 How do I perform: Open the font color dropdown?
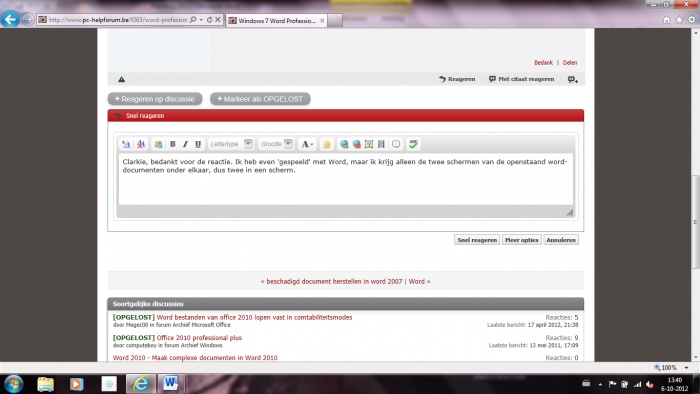click(x=307, y=144)
